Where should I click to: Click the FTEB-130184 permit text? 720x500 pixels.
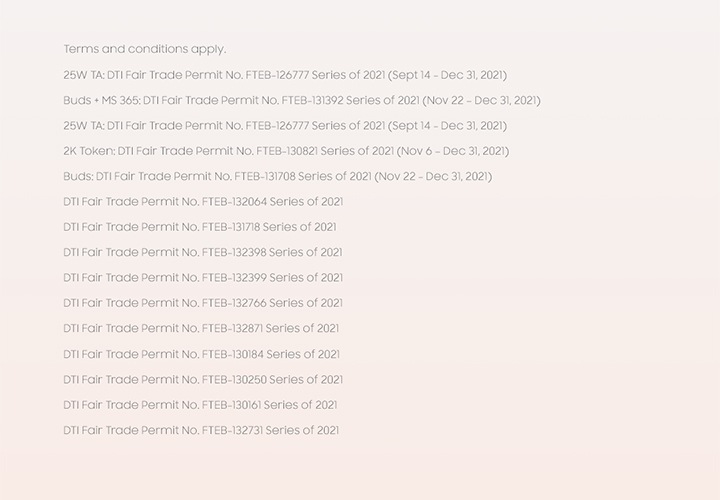point(202,354)
